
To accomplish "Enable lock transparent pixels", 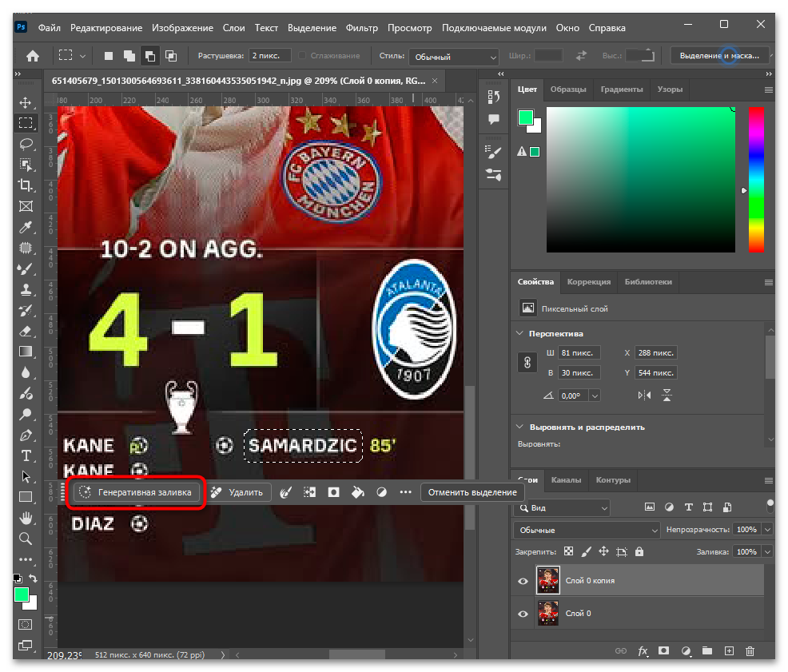I will (x=568, y=551).
